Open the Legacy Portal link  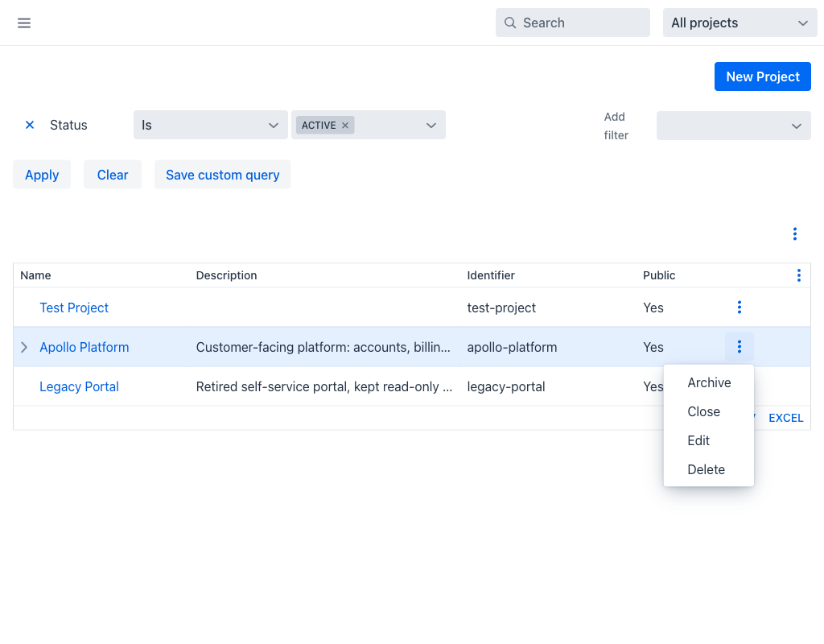pos(80,386)
